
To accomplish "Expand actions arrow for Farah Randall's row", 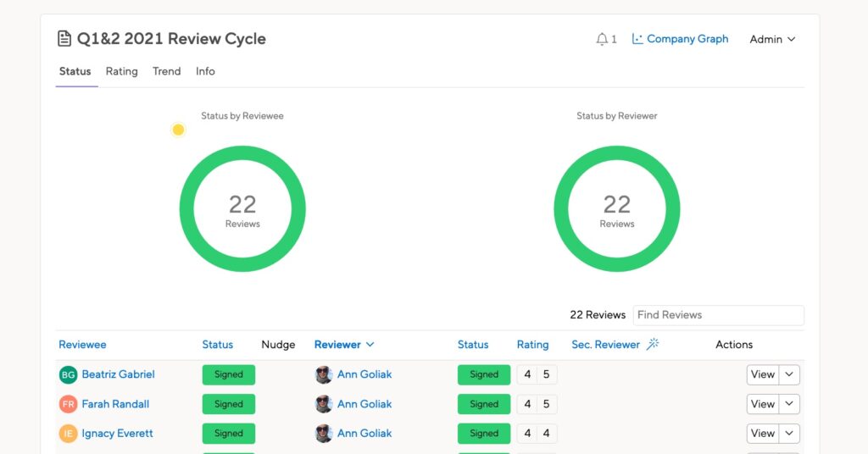I will pos(789,404).
